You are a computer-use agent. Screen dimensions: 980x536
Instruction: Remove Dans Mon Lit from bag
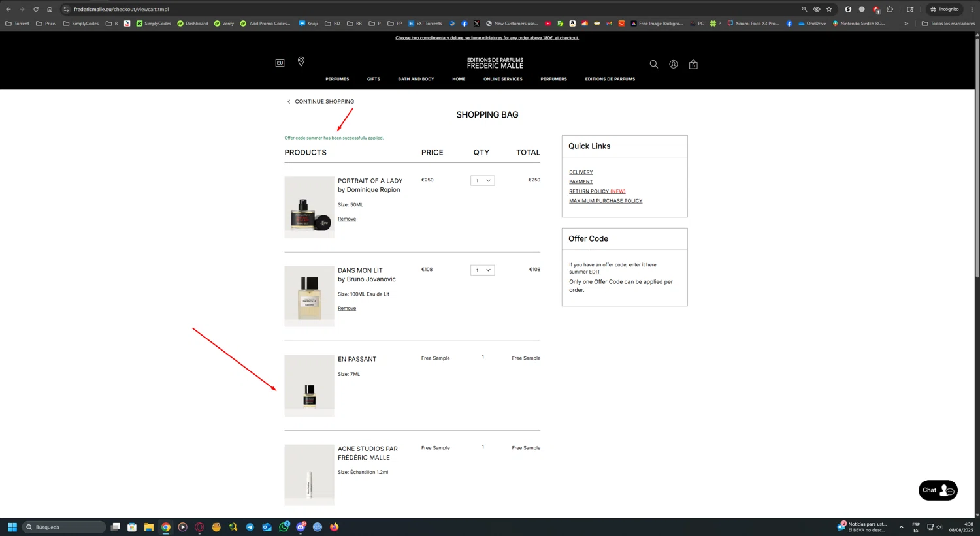point(347,309)
